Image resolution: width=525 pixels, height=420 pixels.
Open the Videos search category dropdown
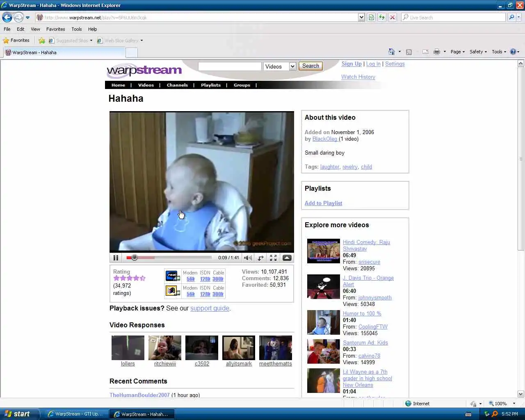[280, 66]
